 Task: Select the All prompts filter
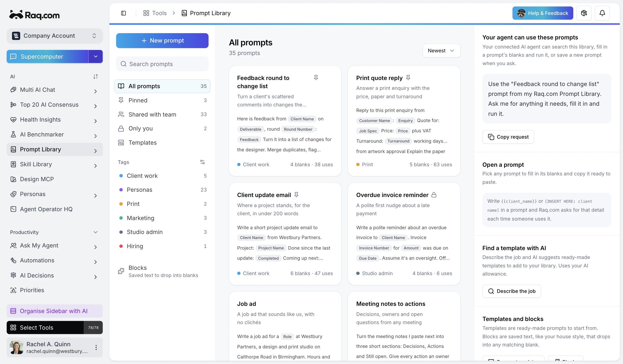click(x=162, y=86)
